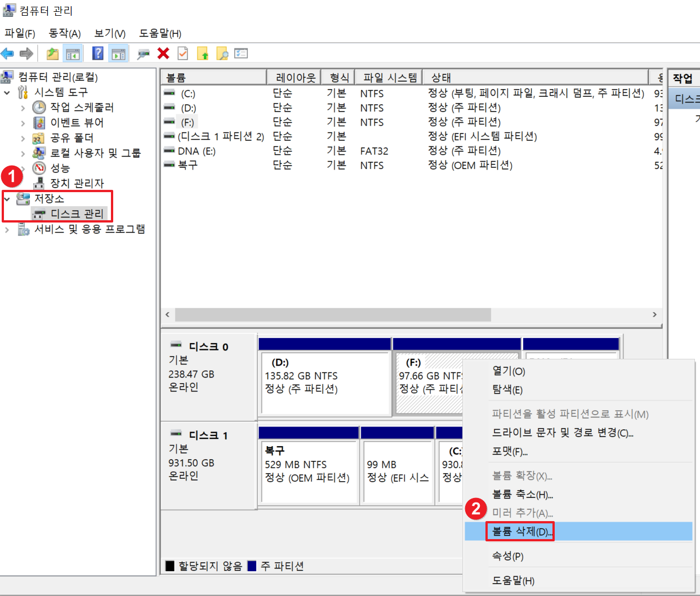700x596 pixels.
Task: Click the folder icon with green up arrow
Action: pos(203,53)
